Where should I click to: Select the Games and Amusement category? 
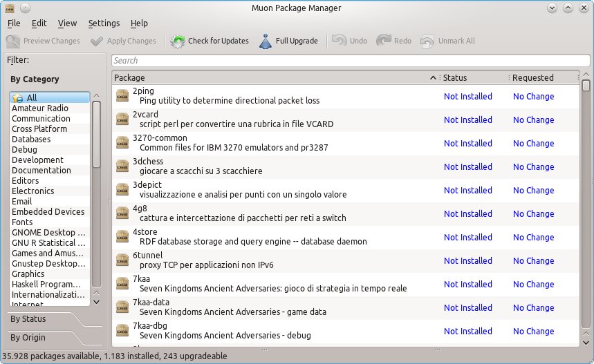(x=48, y=253)
